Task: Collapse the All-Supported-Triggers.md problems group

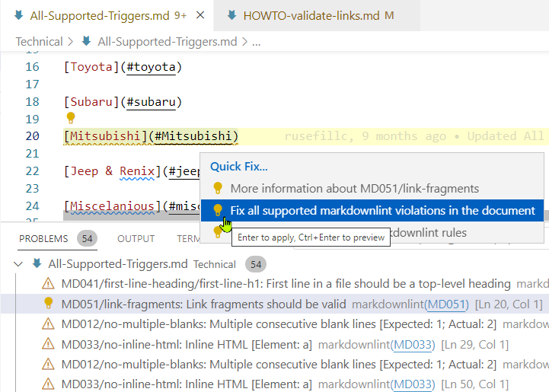Action: [18, 264]
